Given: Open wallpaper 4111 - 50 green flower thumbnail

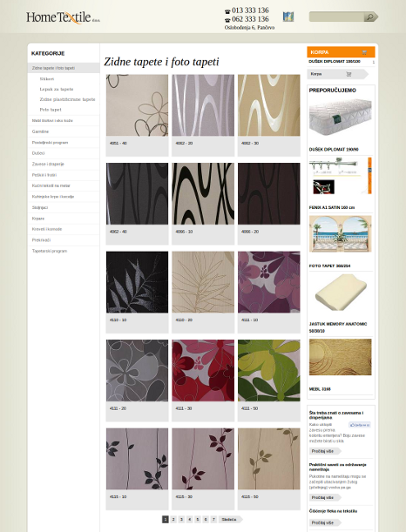Looking at the screenshot, I should [269, 371].
